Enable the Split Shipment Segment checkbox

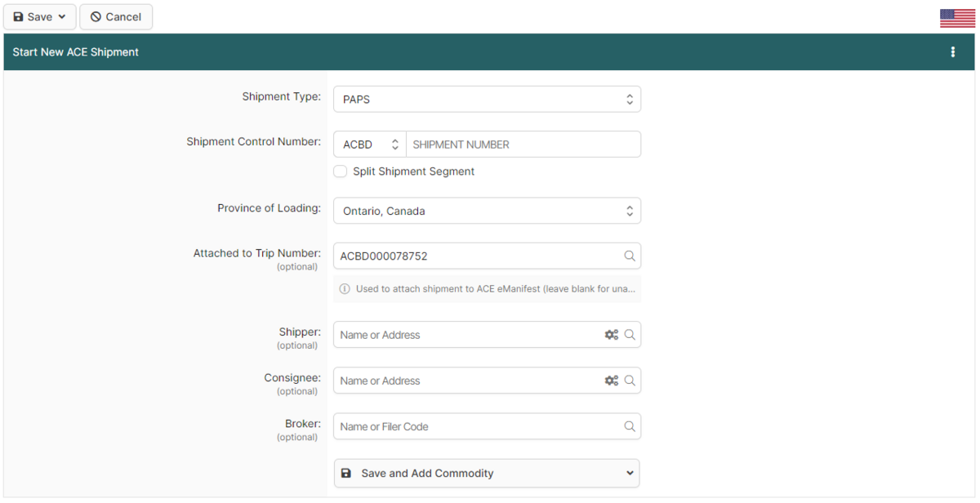pos(341,171)
